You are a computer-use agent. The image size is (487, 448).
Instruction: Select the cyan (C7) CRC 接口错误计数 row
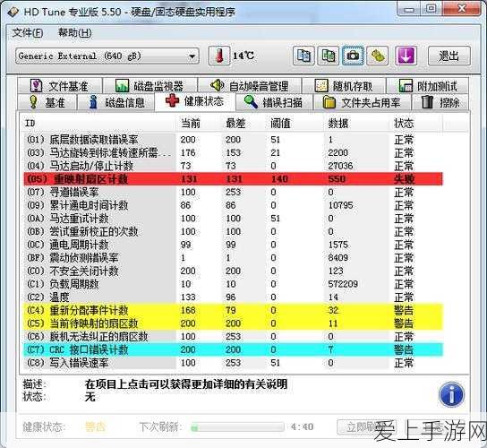point(234,349)
